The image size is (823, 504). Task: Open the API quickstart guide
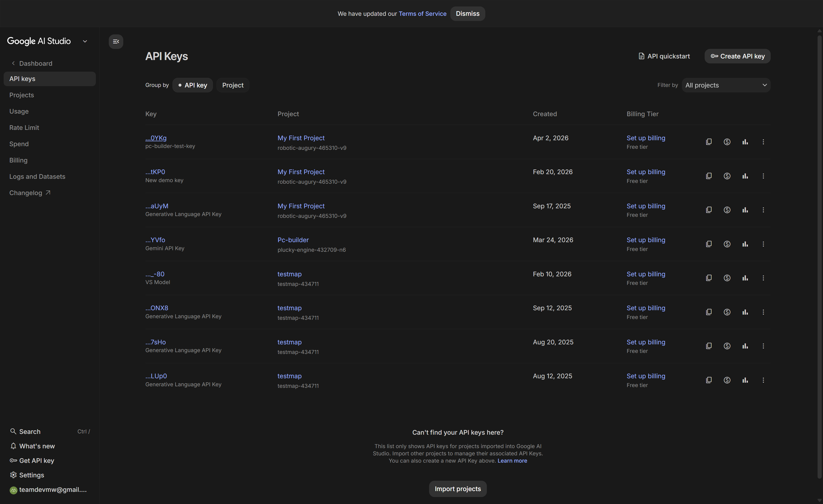pyautogui.click(x=664, y=56)
